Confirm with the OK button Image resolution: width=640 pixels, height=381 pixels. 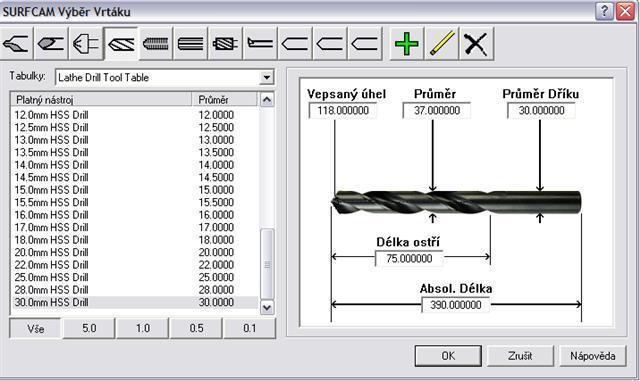pyautogui.click(x=448, y=356)
